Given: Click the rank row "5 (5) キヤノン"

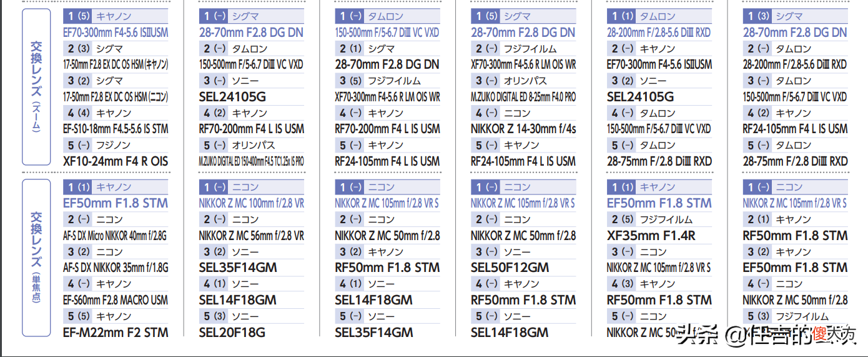Looking at the screenshot, I should 116,316.
